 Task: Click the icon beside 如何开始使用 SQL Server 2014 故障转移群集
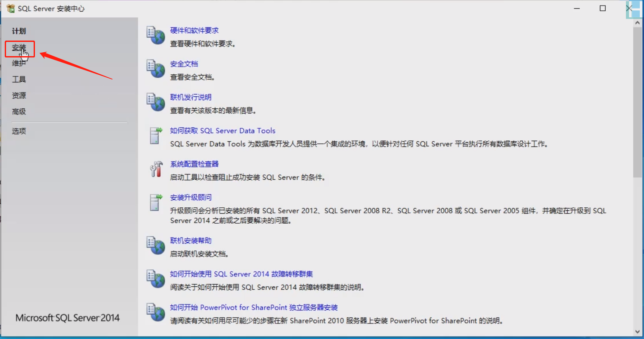click(156, 278)
